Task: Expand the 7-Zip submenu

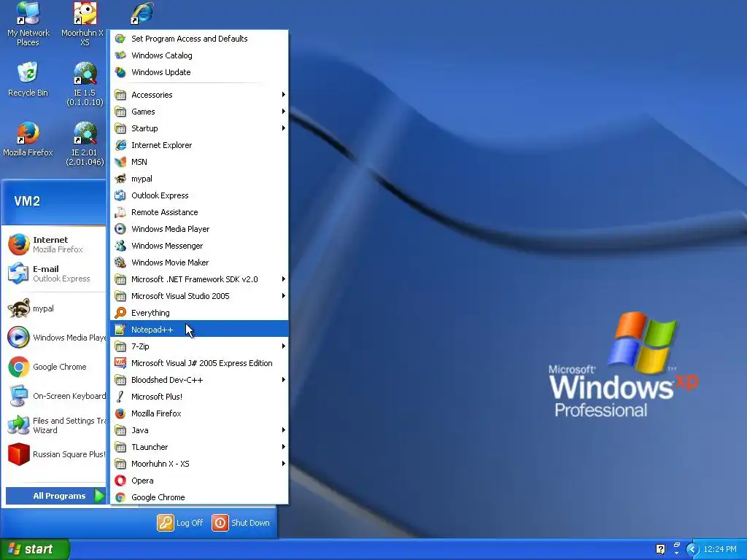Action: (199, 346)
